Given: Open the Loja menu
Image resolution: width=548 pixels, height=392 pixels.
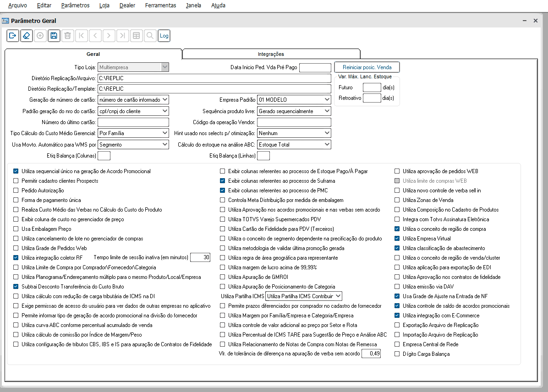Looking at the screenshot, I should click(x=104, y=5).
